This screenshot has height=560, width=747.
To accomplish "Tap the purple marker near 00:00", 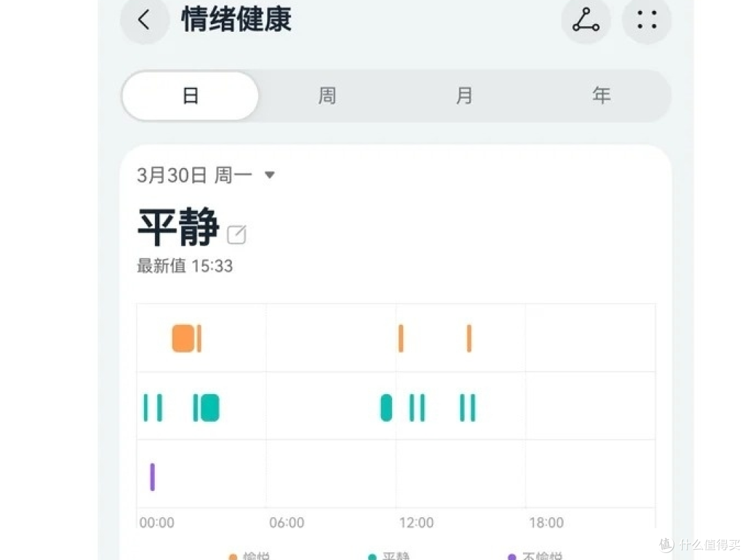I will (x=152, y=476).
